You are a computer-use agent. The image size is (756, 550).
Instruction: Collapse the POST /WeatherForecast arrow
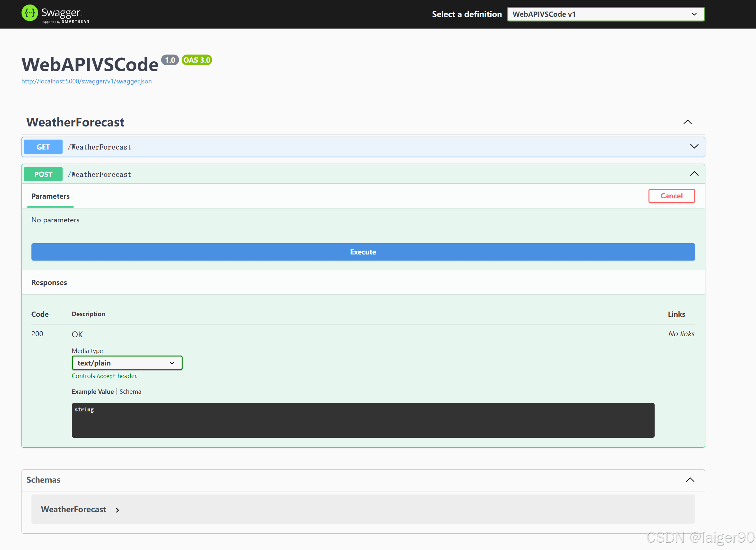[694, 174]
